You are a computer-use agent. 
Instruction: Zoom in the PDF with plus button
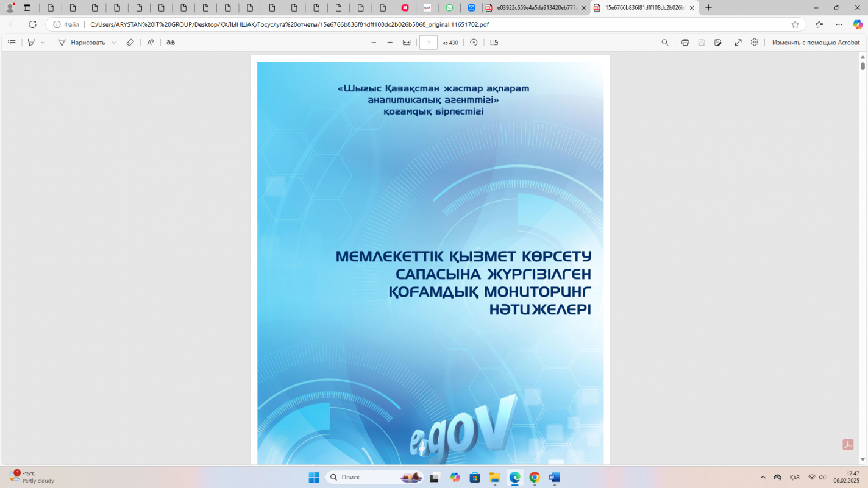click(x=390, y=43)
